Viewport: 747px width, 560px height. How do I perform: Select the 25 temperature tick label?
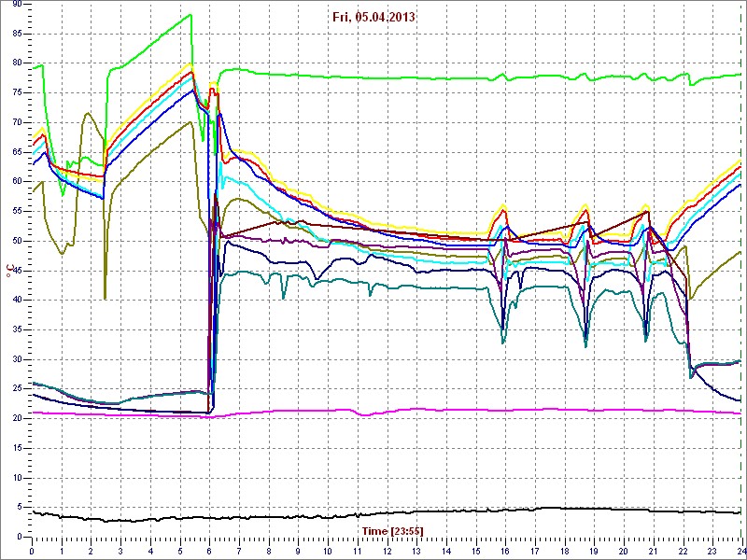[16, 389]
